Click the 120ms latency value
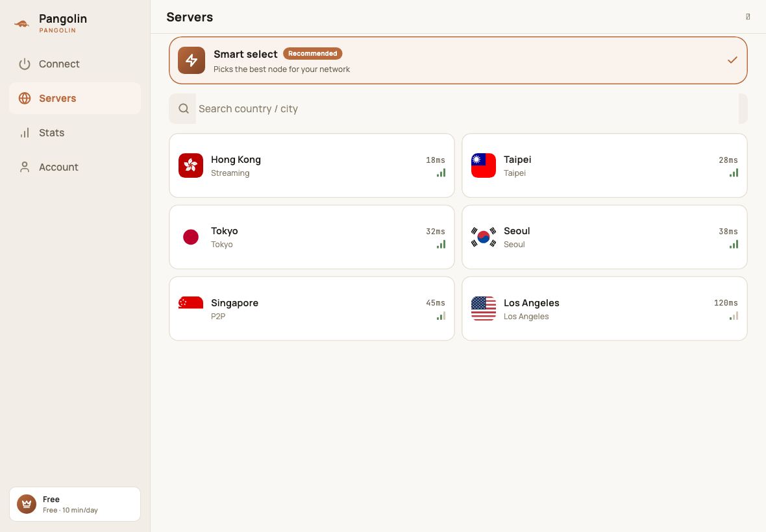Viewport: 766px width, 532px height. coord(726,303)
